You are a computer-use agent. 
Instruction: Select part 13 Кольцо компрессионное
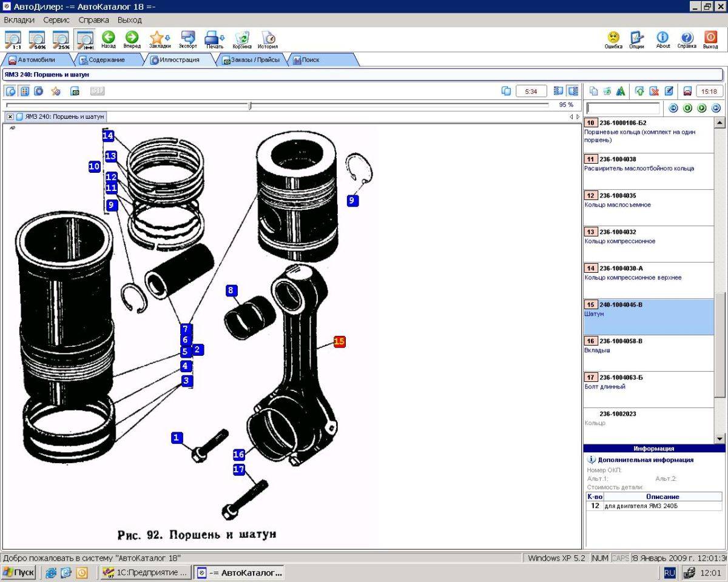tap(649, 244)
